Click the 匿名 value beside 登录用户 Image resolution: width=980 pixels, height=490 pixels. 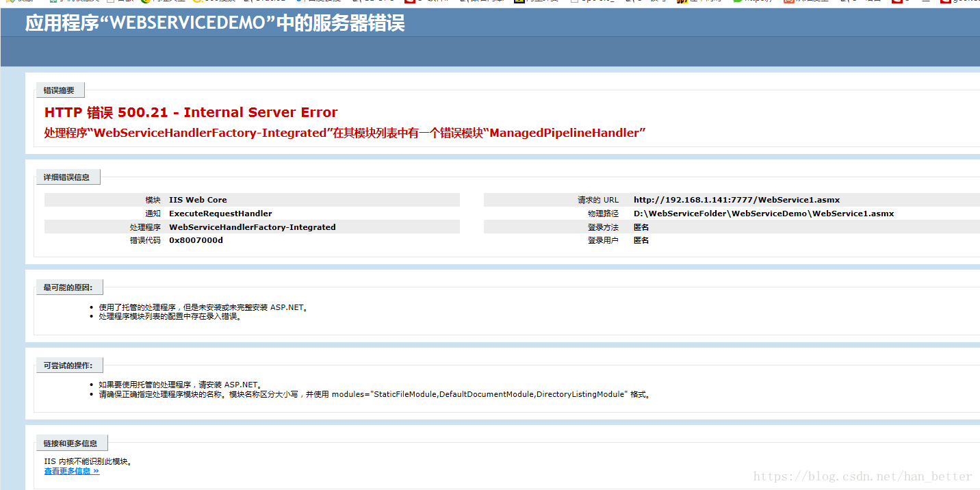click(x=641, y=240)
